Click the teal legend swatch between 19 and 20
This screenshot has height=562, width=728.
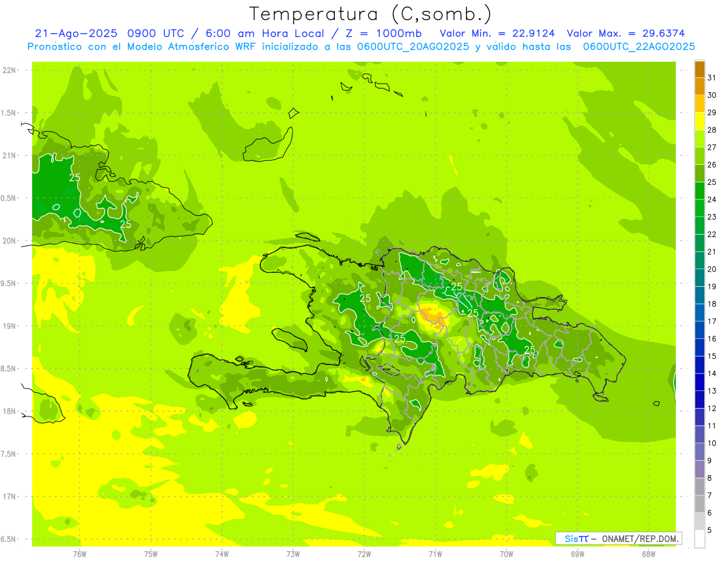699,278
